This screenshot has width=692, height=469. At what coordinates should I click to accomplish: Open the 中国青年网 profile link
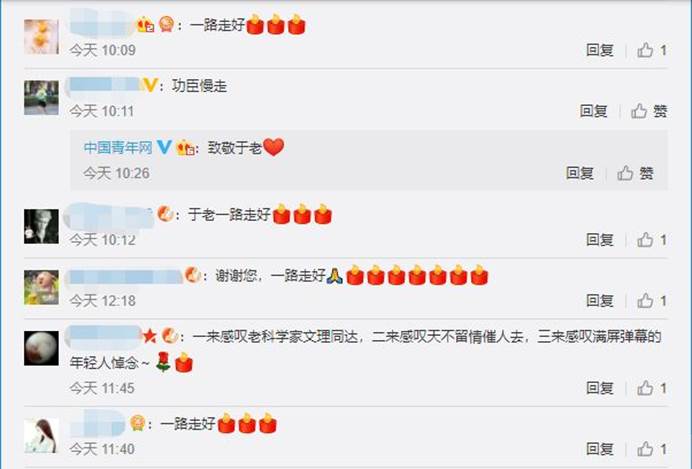(118, 147)
